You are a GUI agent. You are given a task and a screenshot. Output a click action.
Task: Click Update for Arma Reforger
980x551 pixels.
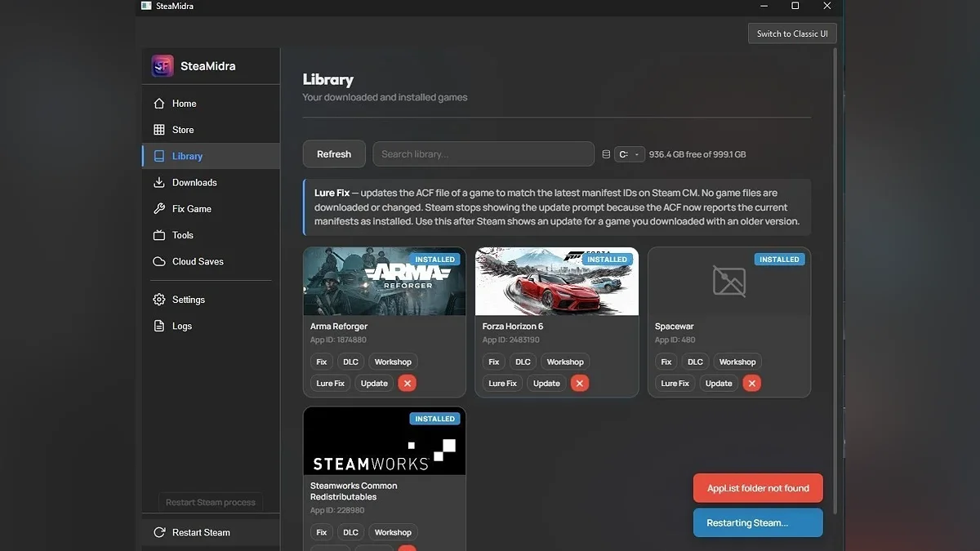click(x=374, y=383)
